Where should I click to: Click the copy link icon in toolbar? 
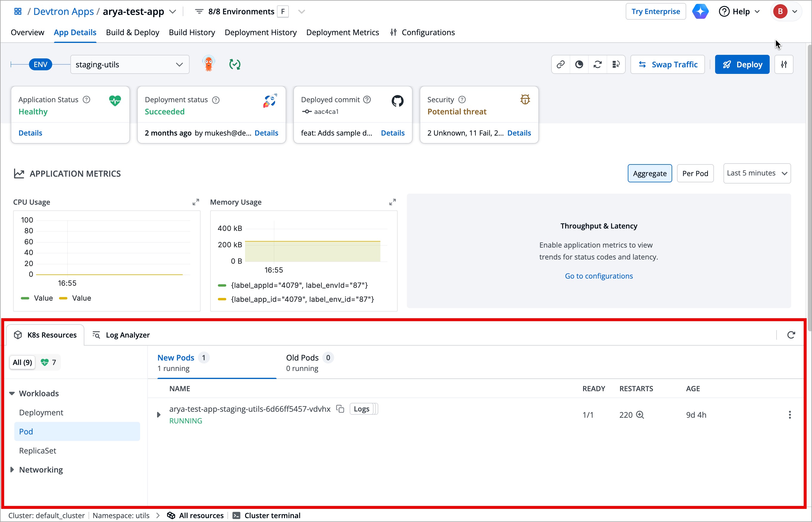point(560,64)
